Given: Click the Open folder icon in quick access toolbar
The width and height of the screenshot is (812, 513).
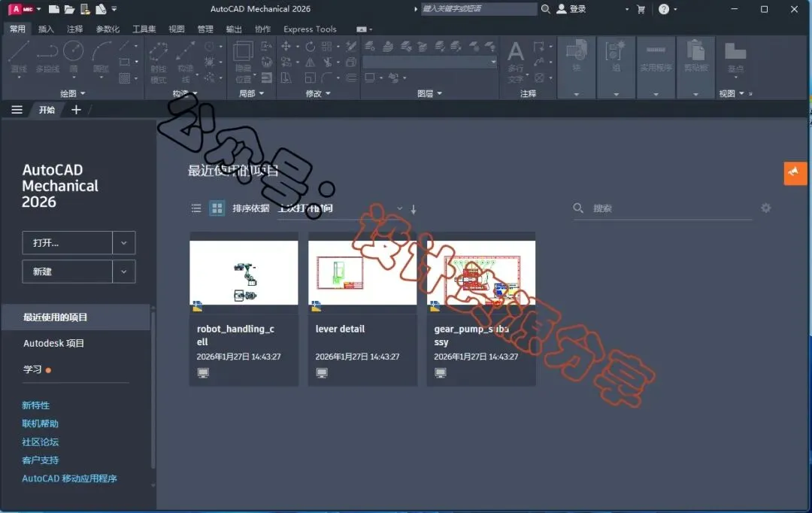Looking at the screenshot, I should coord(69,9).
